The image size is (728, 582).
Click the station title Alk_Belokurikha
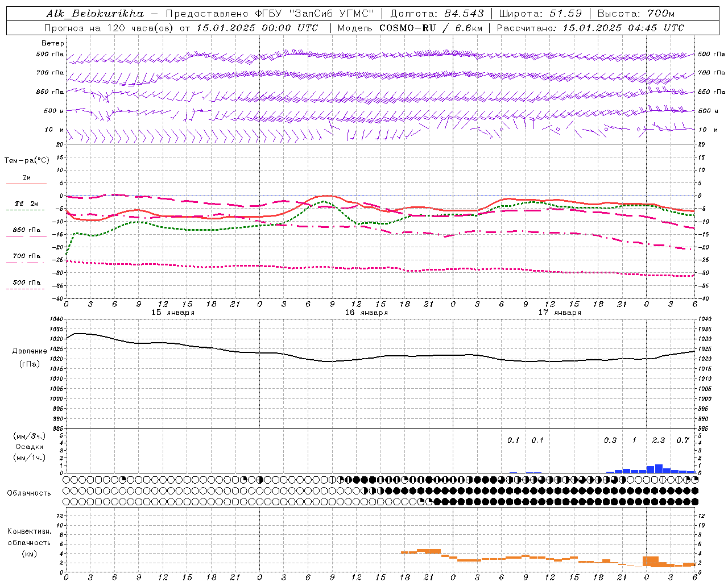(95, 13)
